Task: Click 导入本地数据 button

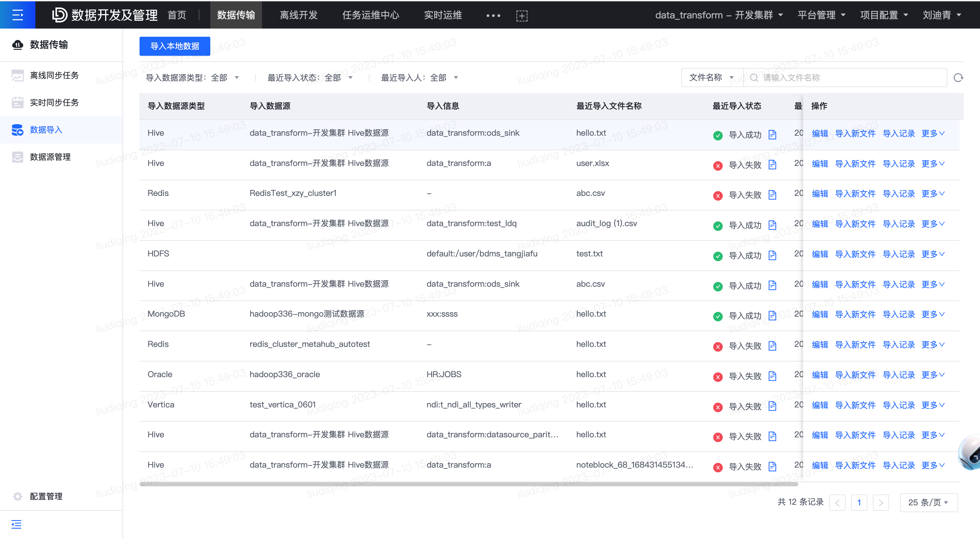Action: (175, 46)
